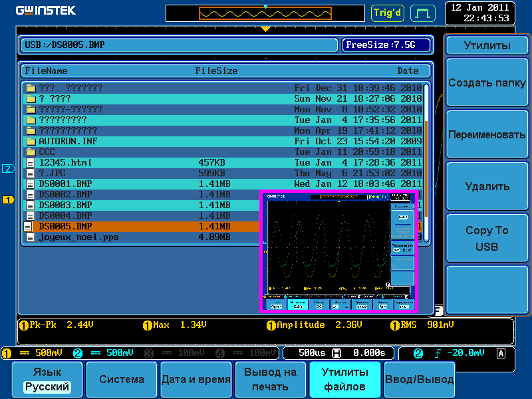Open the CCC folder in file list
Screen dimensions: 532x399
click(47, 152)
